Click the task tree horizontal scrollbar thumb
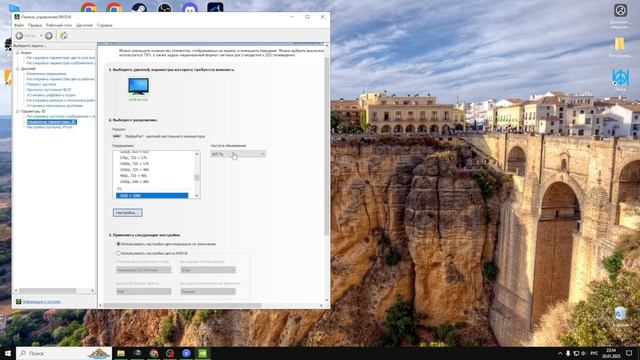The image size is (640, 360). click(47, 291)
